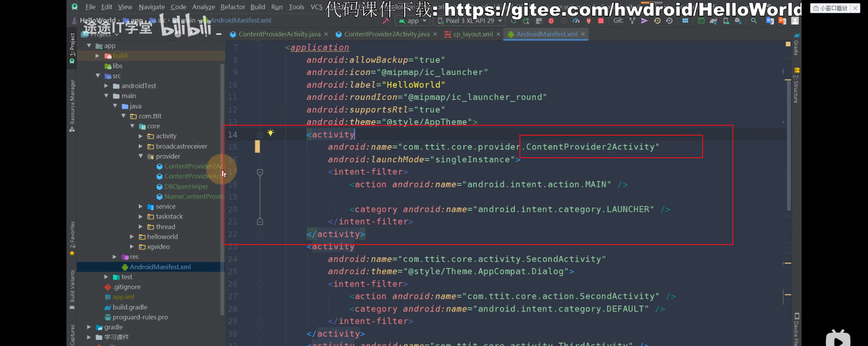The height and width of the screenshot is (346, 868).
Task: Click the Attach Debugger to process icon
Action: (588, 21)
